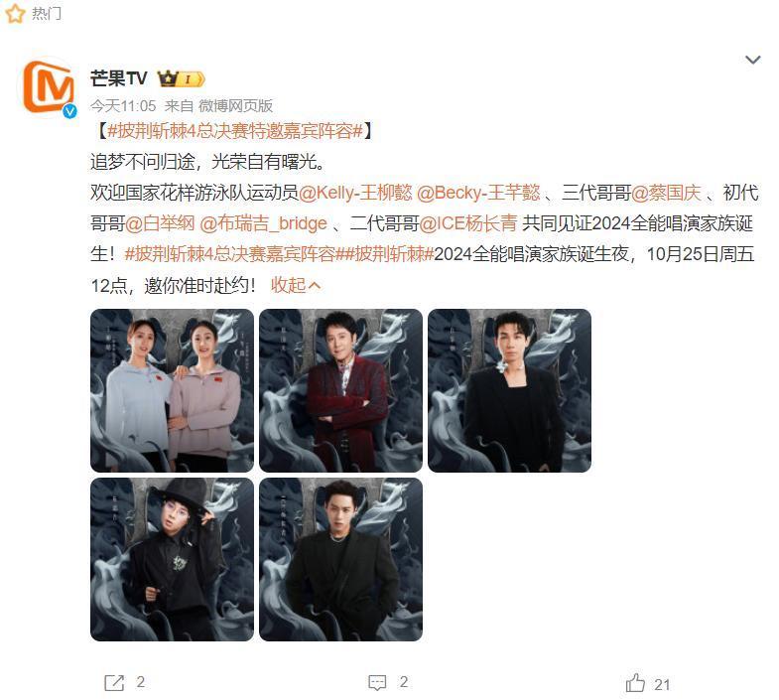Like the post with thumbs-up icon
779x700 pixels.
point(635,682)
